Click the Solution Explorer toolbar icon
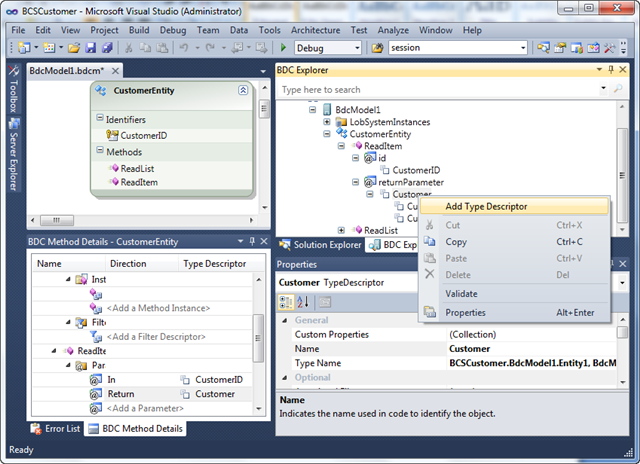Image resolution: width=640 pixels, height=464 pixels. click(x=543, y=48)
